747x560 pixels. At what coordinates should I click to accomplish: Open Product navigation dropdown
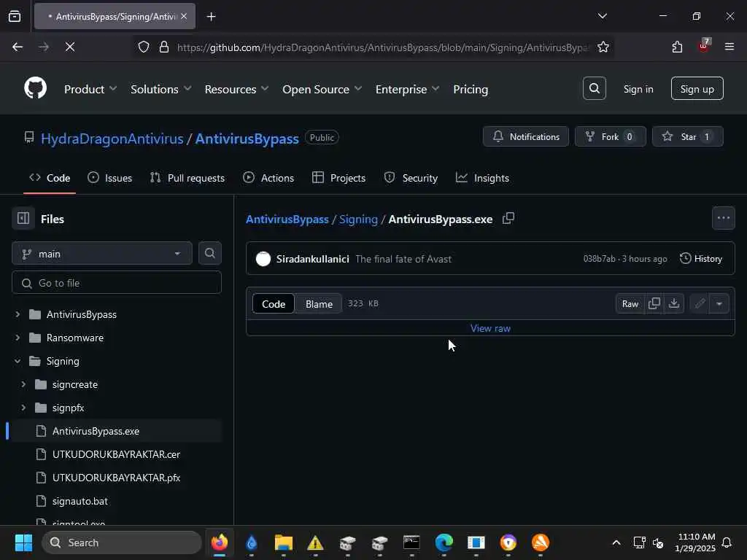pos(90,89)
